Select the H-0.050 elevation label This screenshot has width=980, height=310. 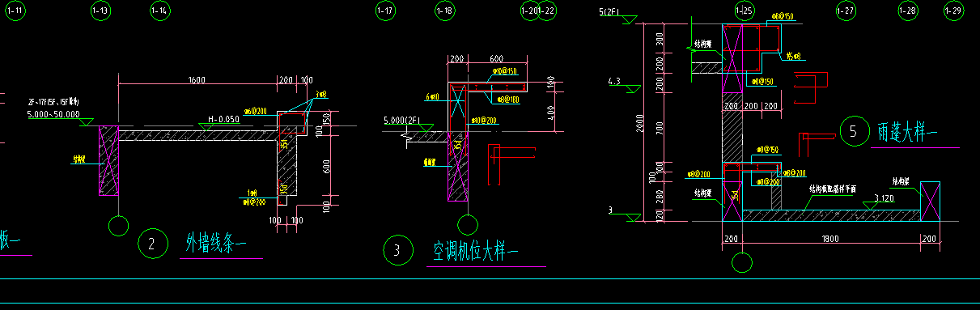point(223,120)
